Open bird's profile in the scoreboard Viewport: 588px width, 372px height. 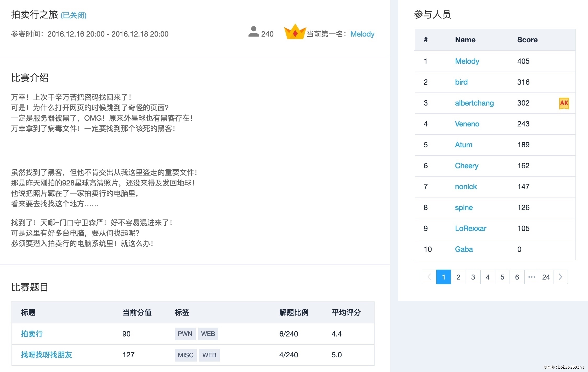tap(461, 82)
